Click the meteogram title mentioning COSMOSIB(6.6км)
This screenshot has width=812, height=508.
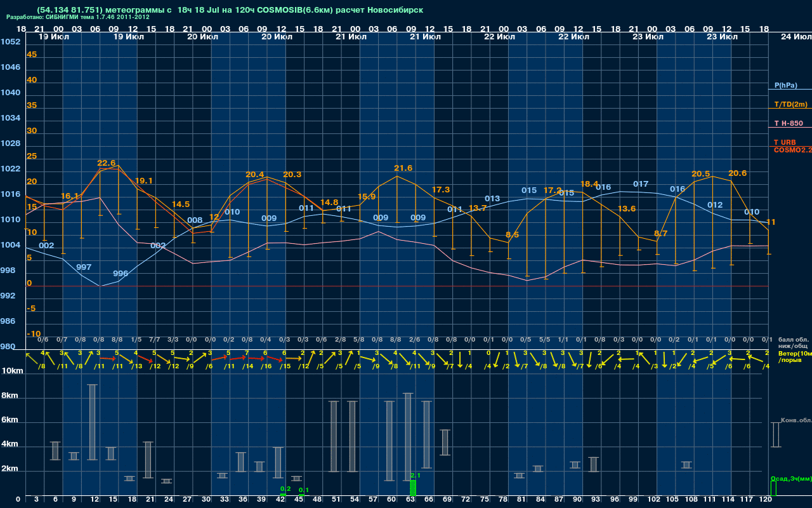pos(230,10)
